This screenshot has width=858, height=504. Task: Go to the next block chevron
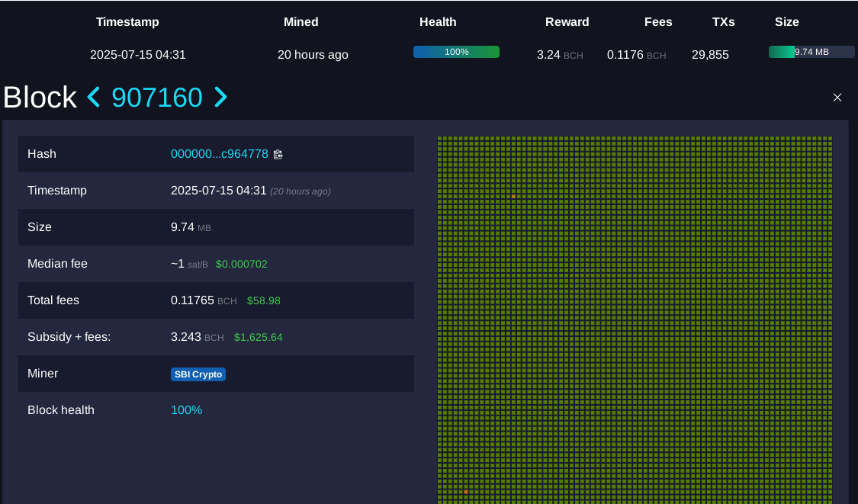[x=220, y=98]
